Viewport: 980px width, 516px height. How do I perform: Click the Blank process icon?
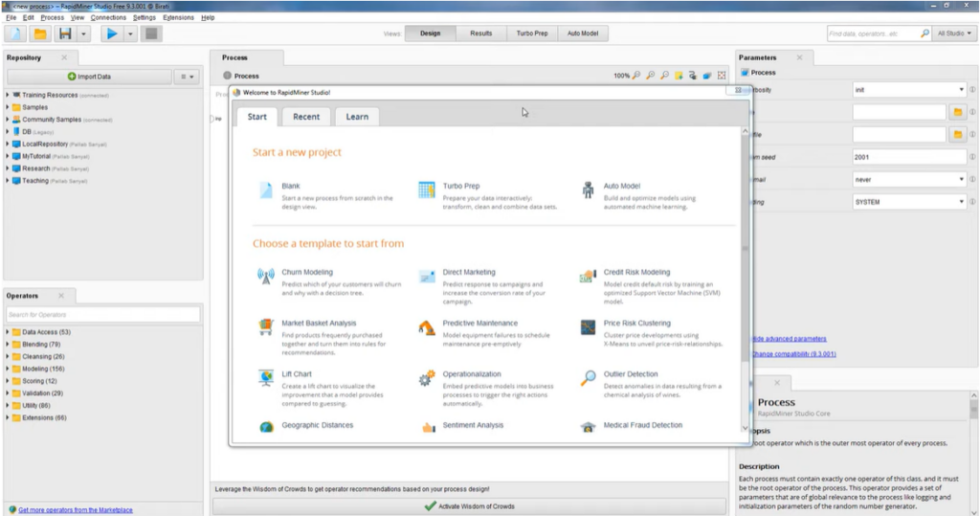[x=266, y=191]
